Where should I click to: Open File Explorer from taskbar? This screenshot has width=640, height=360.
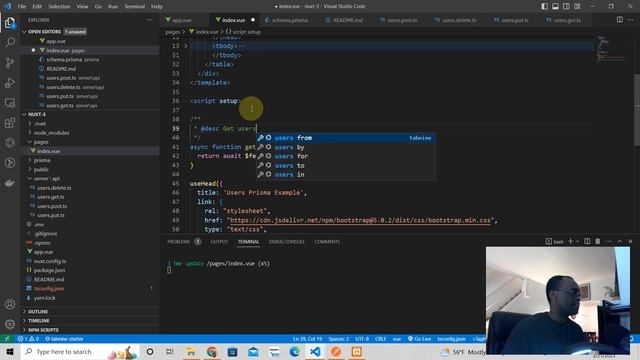[191, 351]
